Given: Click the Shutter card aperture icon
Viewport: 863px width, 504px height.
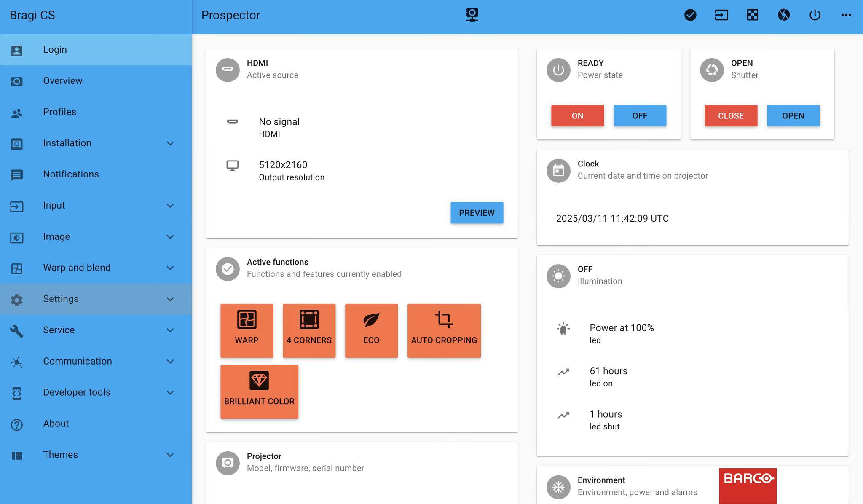Looking at the screenshot, I should point(712,70).
